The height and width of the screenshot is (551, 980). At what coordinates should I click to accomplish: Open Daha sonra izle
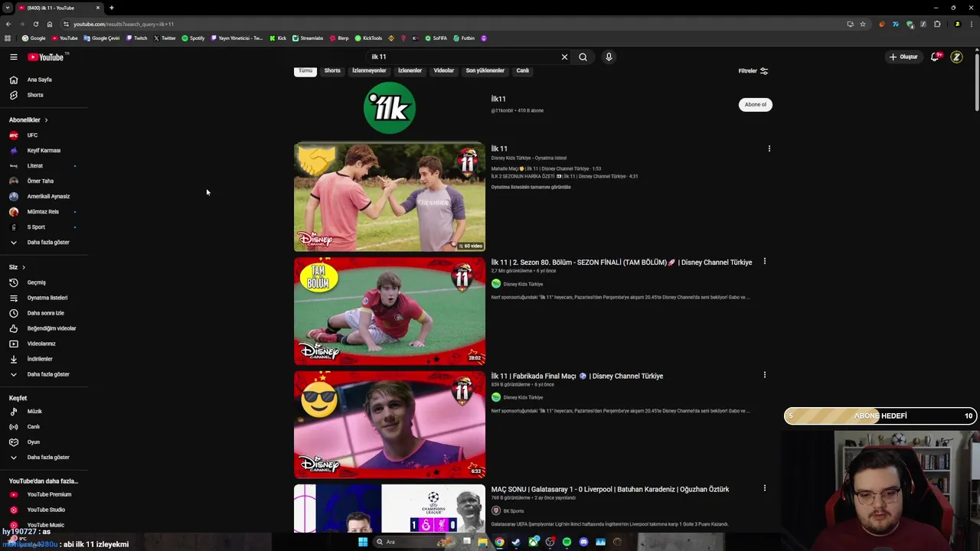pyautogui.click(x=44, y=313)
